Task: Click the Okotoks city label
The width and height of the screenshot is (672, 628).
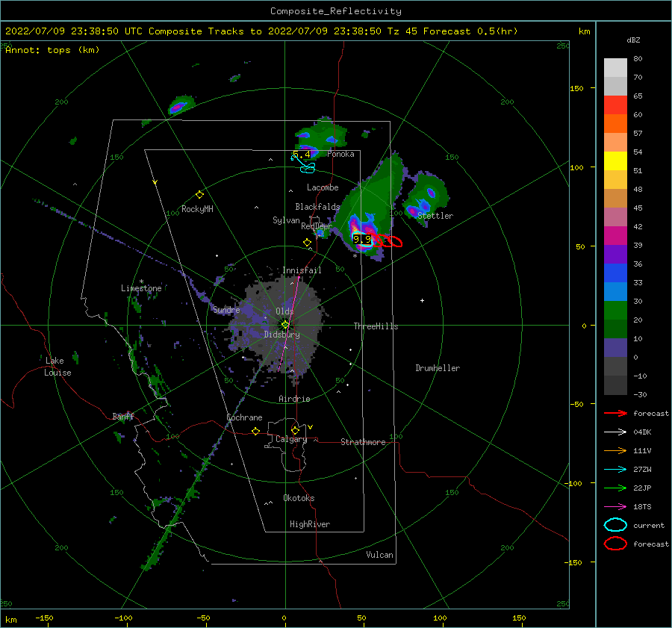Action: 299,498
